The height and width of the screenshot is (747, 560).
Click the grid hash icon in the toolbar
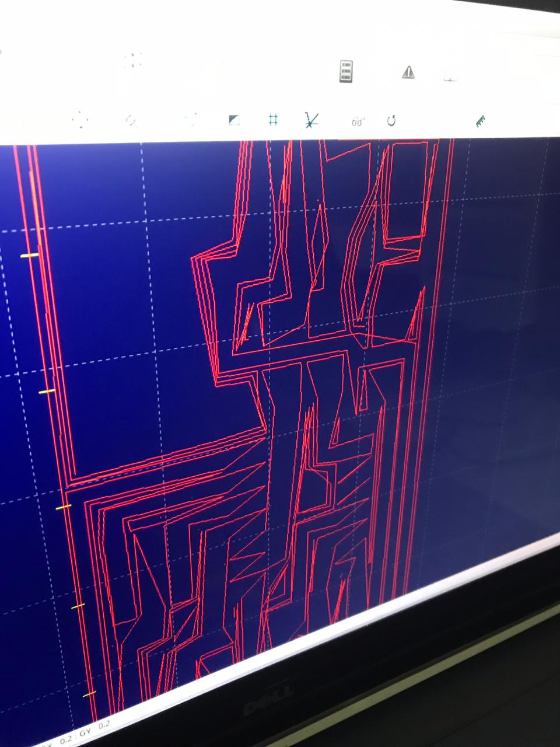[x=272, y=119]
